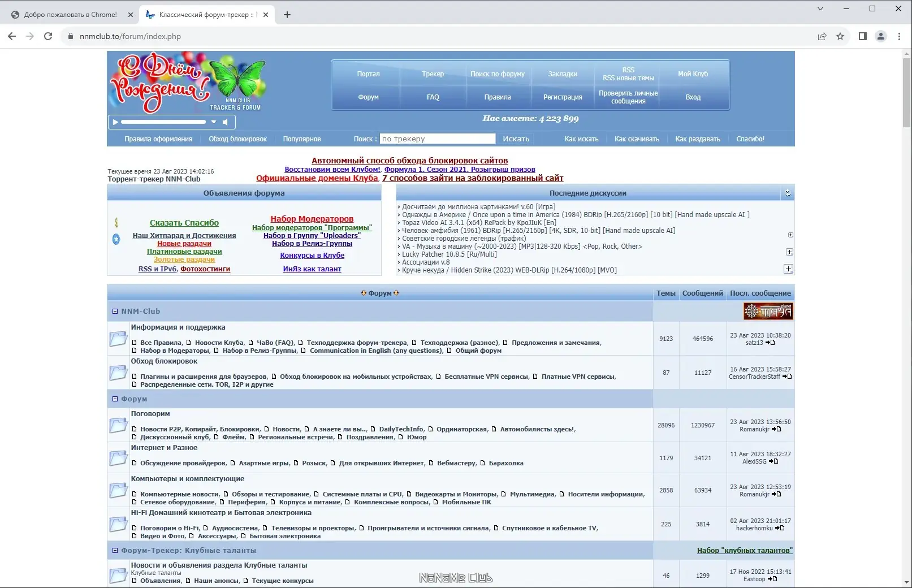Click the star icon next to Наш Хитпарад
This screenshot has width=912, height=588.
(x=116, y=239)
